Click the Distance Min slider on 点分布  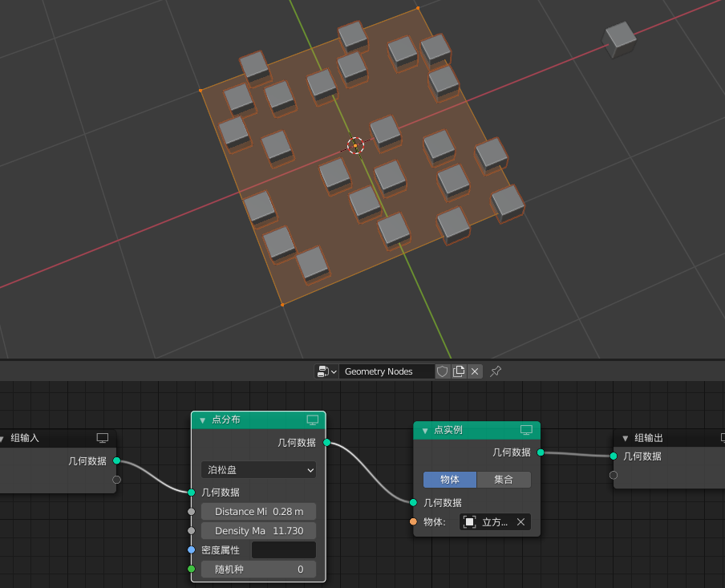click(x=258, y=511)
